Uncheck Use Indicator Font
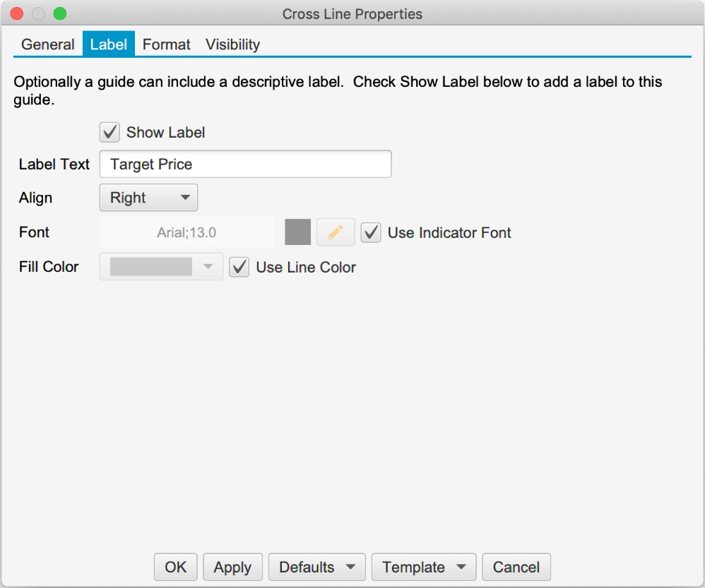705x588 pixels. click(x=371, y=233)
